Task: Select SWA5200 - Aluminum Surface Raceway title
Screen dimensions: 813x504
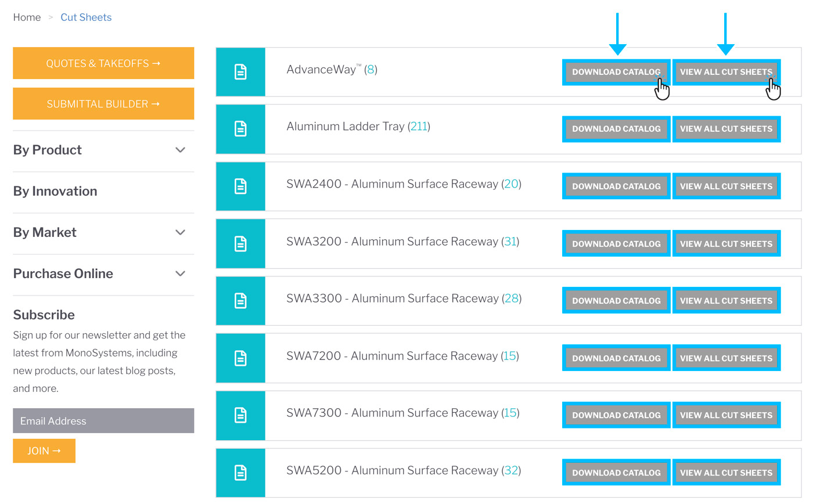Action: tap(393, 470)
